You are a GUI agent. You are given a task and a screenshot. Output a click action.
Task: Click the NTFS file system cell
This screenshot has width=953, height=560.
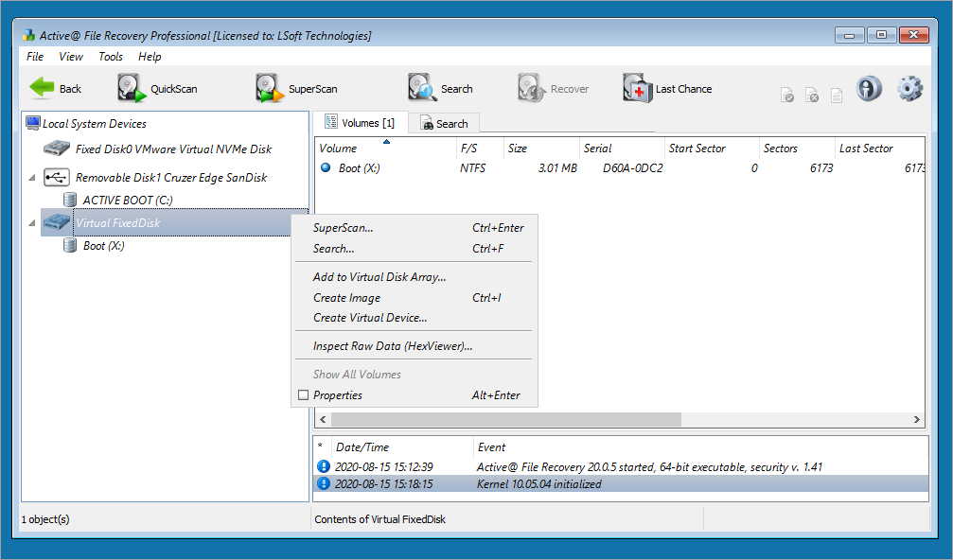coord(472,168)
